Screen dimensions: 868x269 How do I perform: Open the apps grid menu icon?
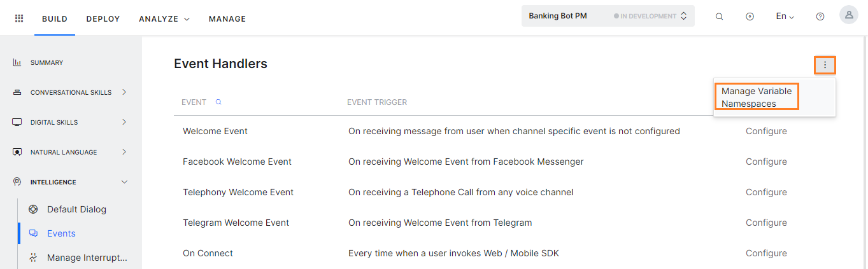[x=19, y=18]
